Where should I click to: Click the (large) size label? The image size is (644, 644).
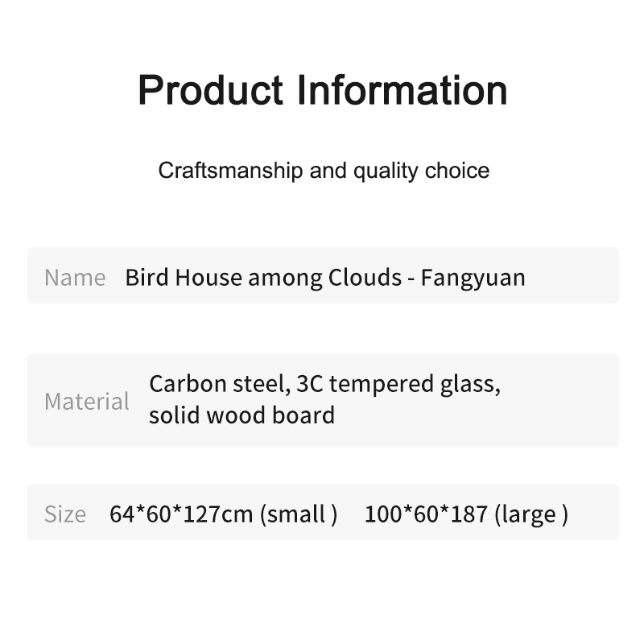(x=531, y=514)
